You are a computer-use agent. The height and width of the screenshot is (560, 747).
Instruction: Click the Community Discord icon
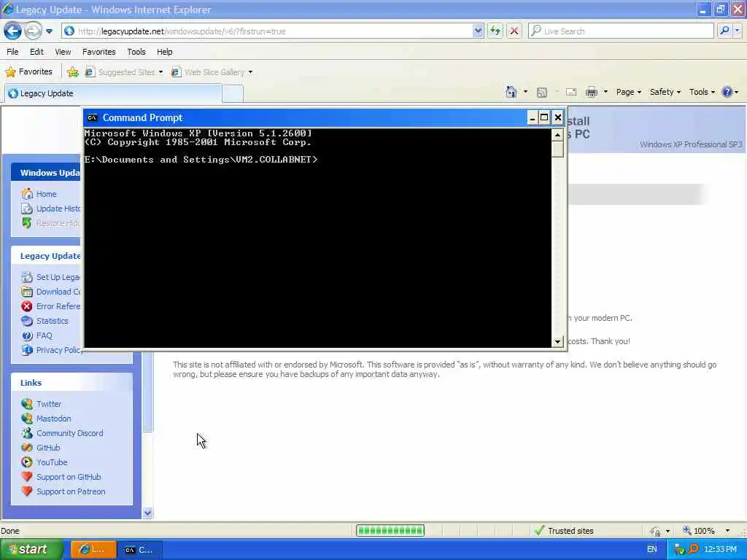click(27, 433)
